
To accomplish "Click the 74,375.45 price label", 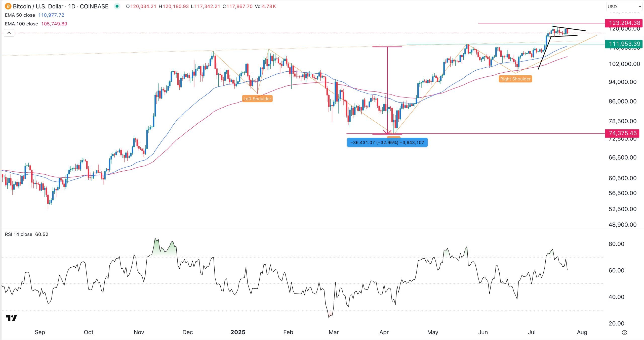I will 622,133.
